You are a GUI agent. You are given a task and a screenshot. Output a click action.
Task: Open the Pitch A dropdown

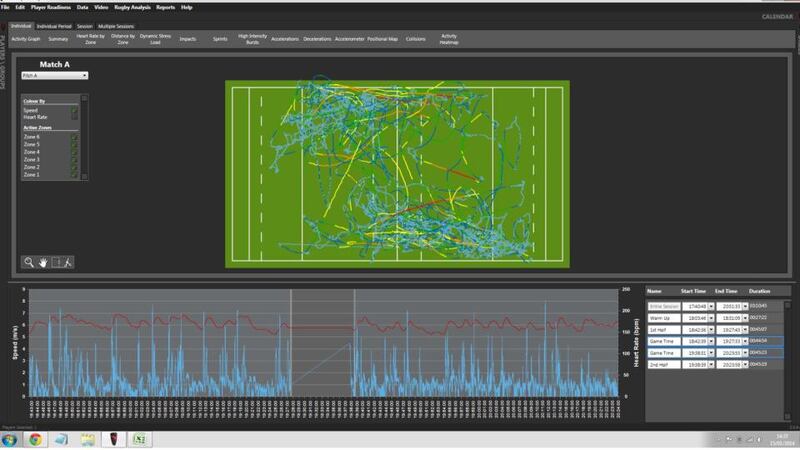click(85, 75)
